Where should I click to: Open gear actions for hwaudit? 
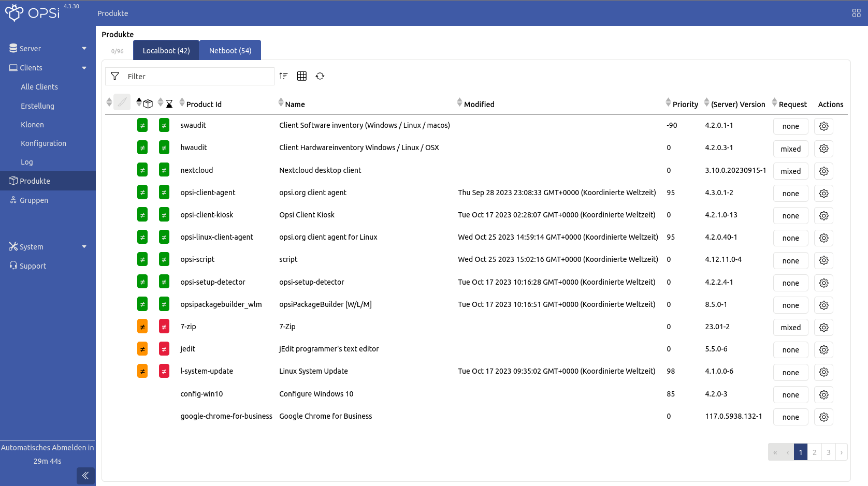tap(823, 149)
